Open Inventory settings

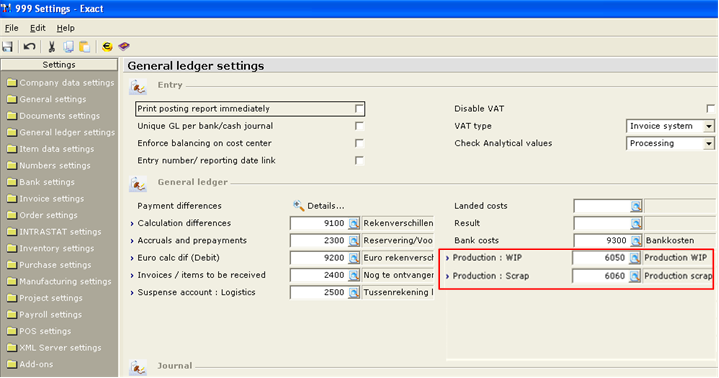50,248
